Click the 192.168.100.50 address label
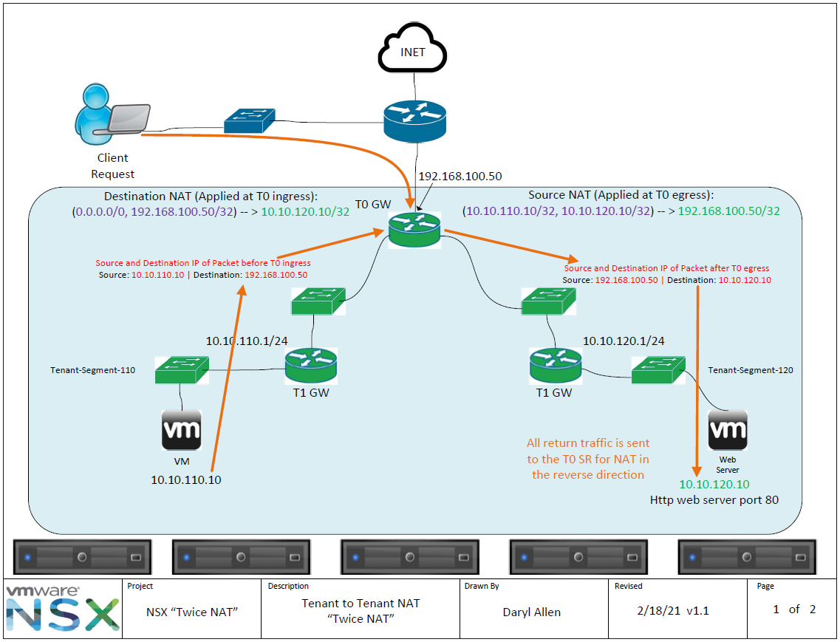 click(x=460, y=177)
